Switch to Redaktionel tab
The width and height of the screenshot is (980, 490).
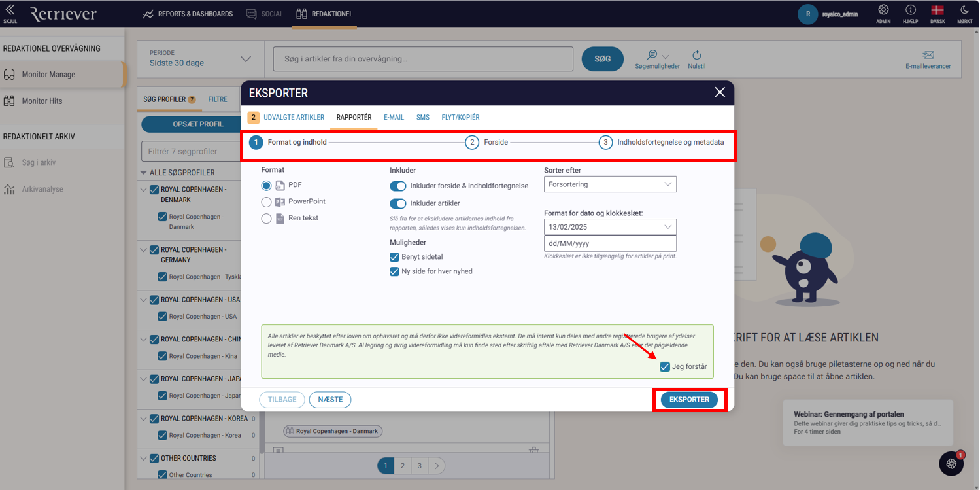point(324,14)
